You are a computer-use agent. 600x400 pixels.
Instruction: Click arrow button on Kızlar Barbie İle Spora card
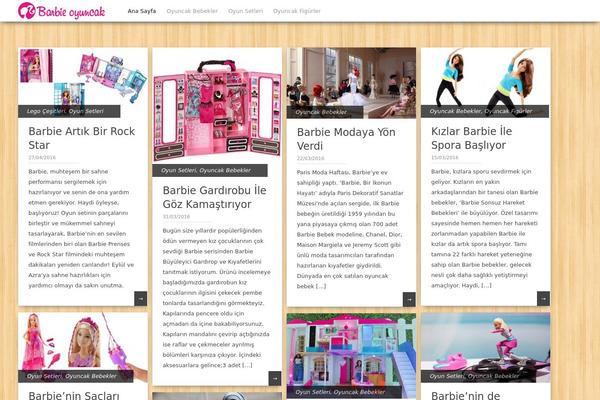pyautogui.click(x=543, y=299)
